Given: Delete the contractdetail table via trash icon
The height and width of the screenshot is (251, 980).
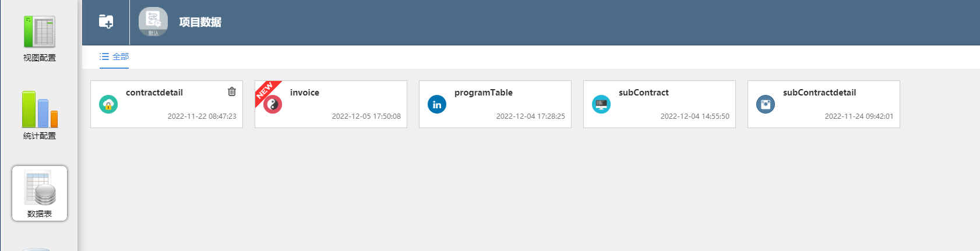Looking at the screenshot, I should [232, 91].
